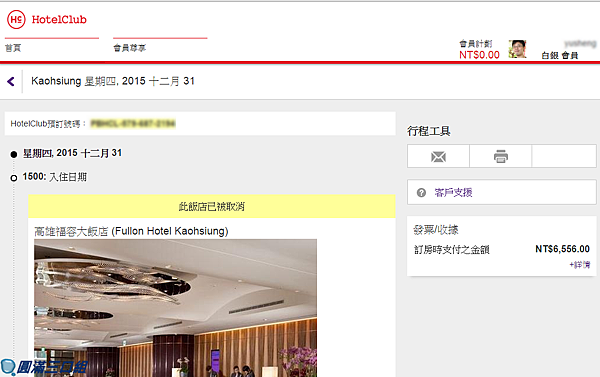
Task: Click the Kaohsiung trip title header
Action: tap(113, 81)
